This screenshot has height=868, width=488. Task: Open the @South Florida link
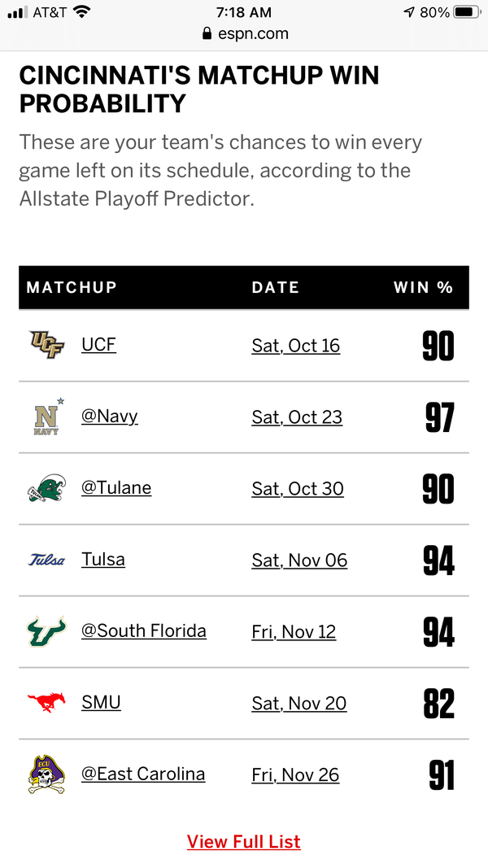[144, 631]
